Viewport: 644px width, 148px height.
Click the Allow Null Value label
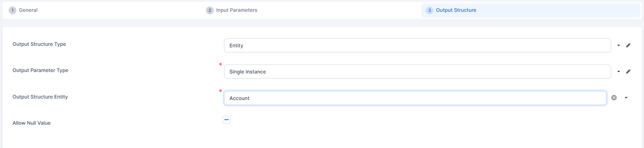coord(31,123)
